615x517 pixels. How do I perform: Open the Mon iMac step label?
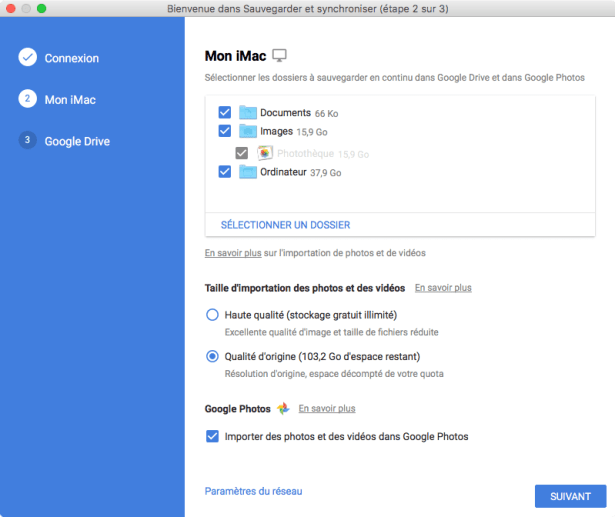70,100
